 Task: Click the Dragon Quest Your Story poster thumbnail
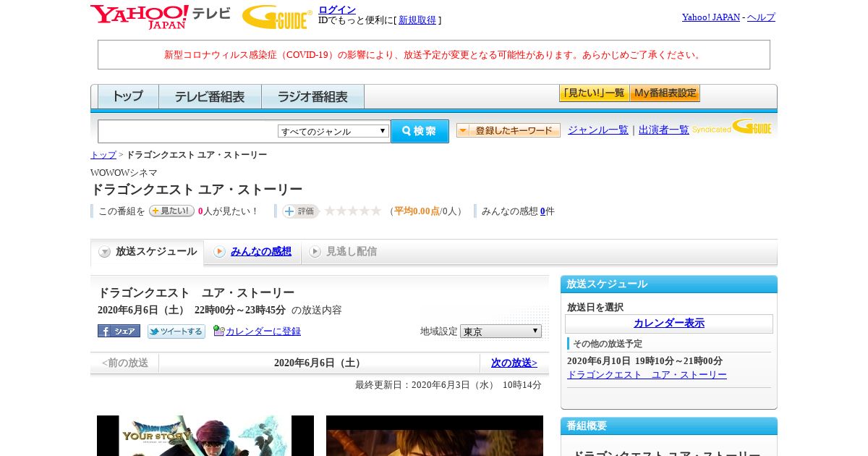coord(205,436)
